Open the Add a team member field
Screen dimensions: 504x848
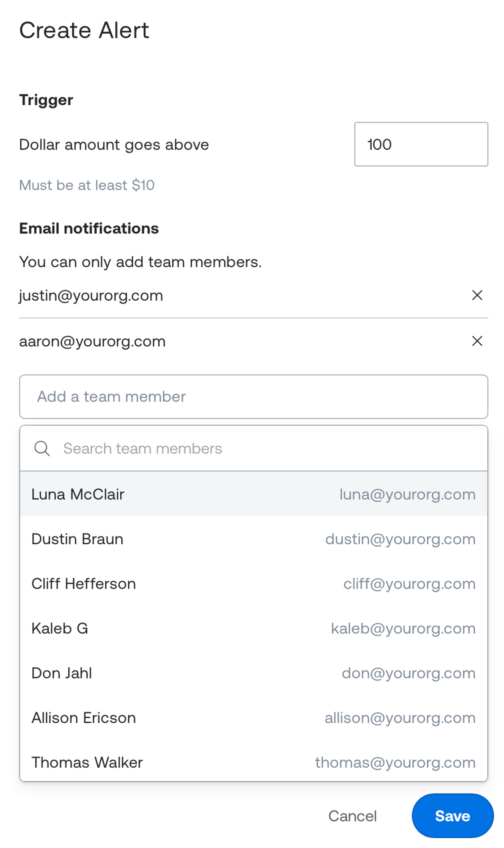(254, 396)
